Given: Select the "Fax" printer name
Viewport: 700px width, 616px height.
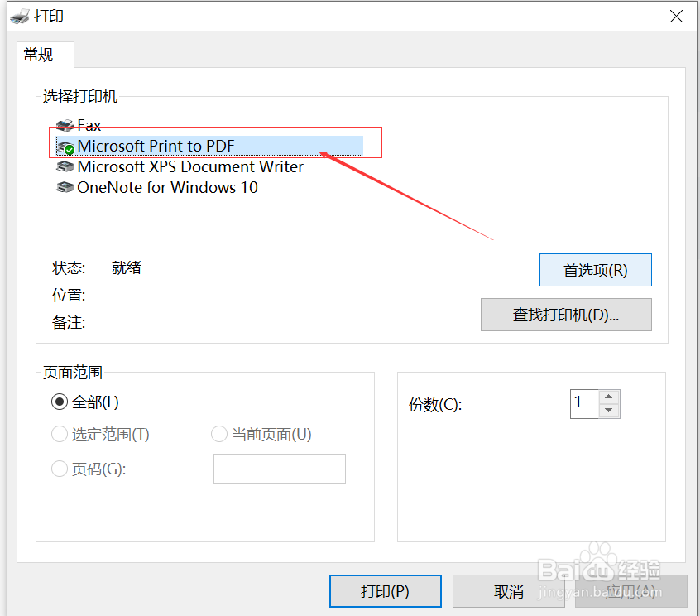Looking at the screenshot, I should (89, 126).
